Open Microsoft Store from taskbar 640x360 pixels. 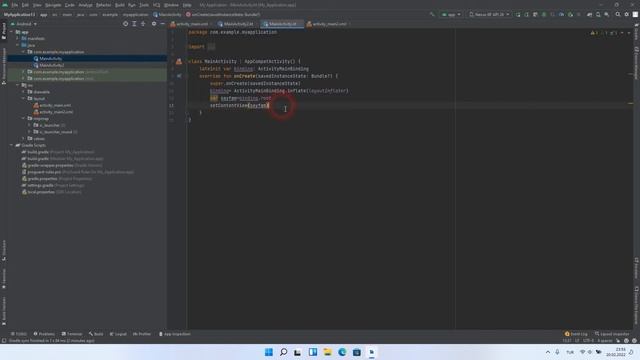[x=357, y=352]
